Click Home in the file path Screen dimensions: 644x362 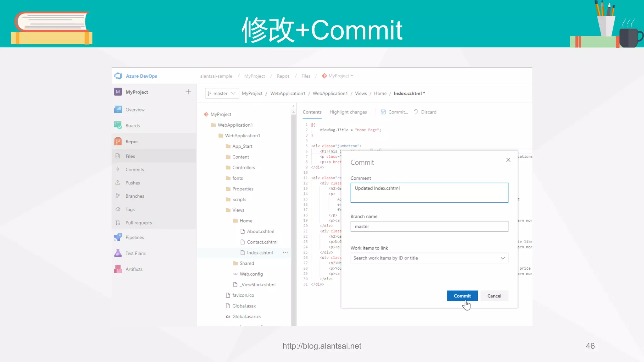tap(380, 93)
